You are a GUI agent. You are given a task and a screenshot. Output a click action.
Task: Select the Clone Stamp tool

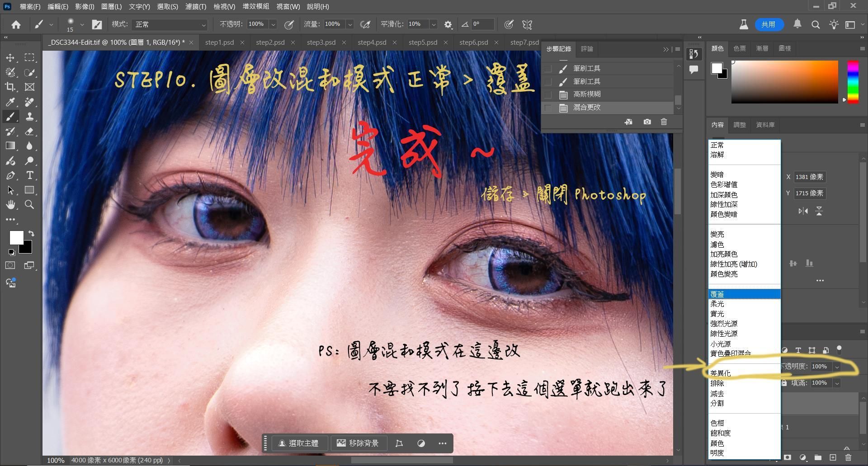(29, 117)
